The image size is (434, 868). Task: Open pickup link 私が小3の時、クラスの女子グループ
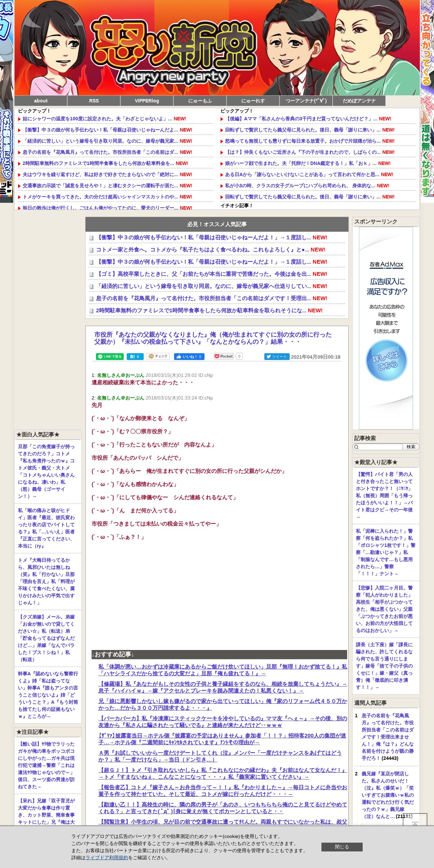tap(300, 186)
